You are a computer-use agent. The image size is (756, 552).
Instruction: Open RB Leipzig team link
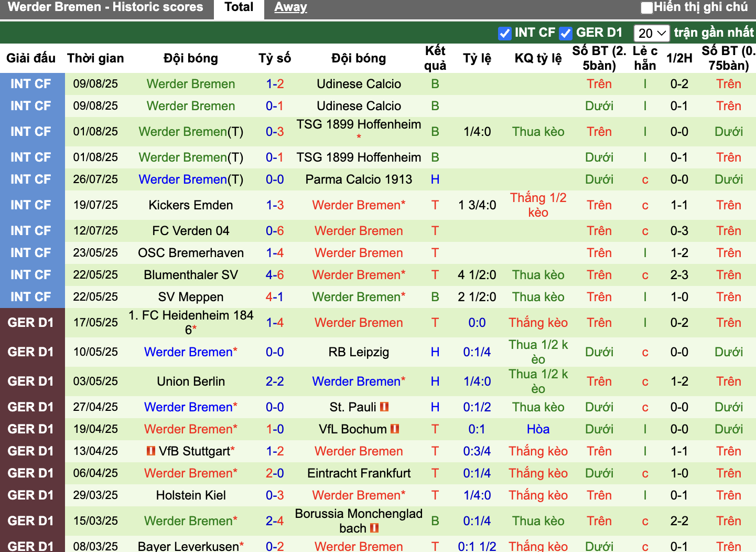[x=359, y=352]
